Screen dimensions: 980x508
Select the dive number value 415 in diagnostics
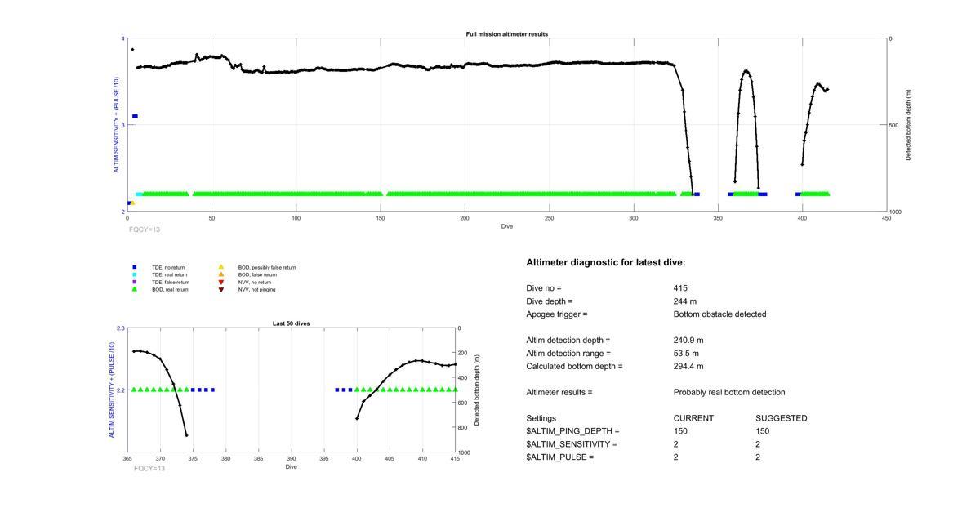pyautogui.click(x=680, y=288)
